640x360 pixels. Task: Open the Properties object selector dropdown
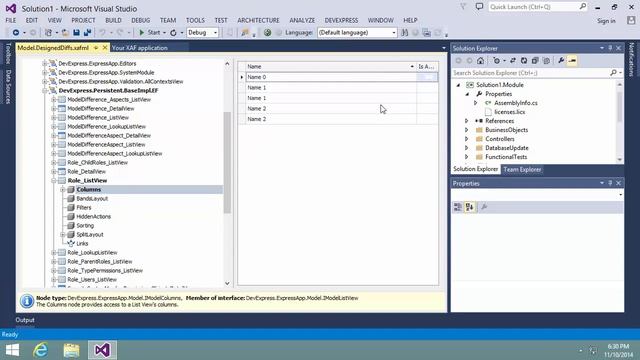click(x=620, y=195)
